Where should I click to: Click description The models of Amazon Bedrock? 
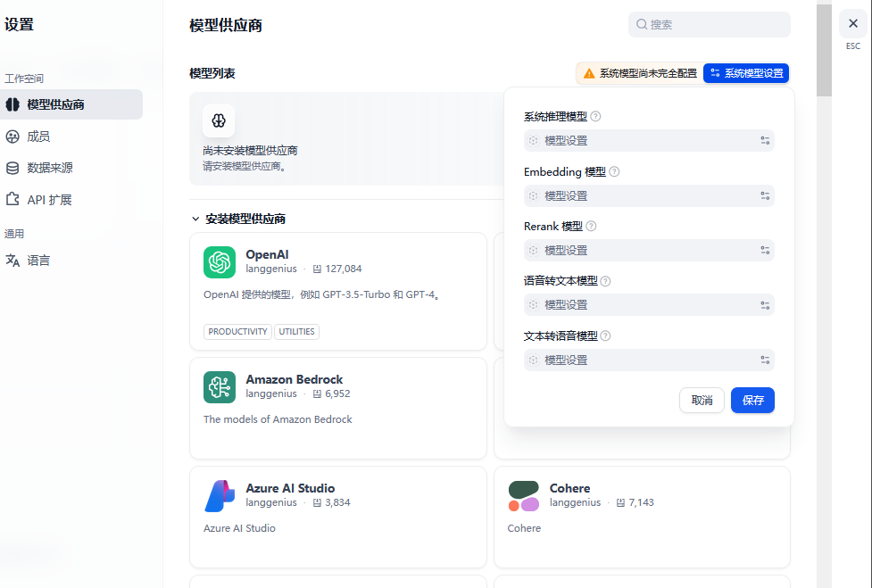278,419
